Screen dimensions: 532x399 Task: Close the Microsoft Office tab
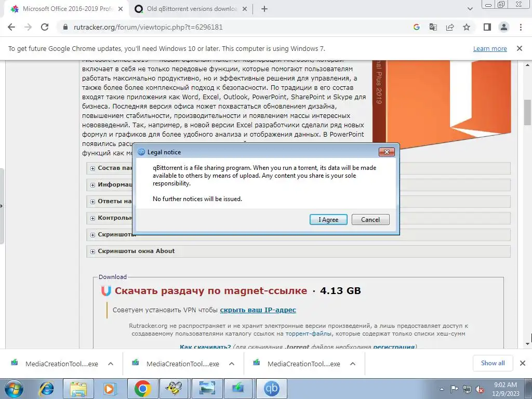click(121, 9)
